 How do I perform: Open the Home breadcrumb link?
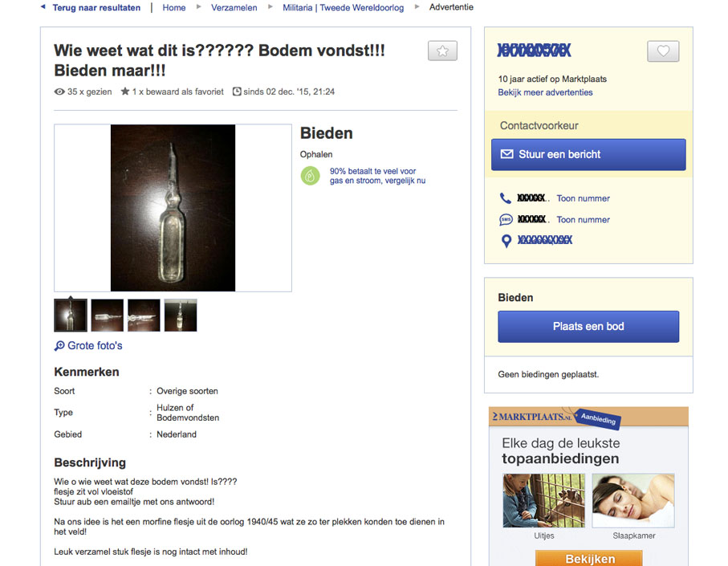point(173,7)
